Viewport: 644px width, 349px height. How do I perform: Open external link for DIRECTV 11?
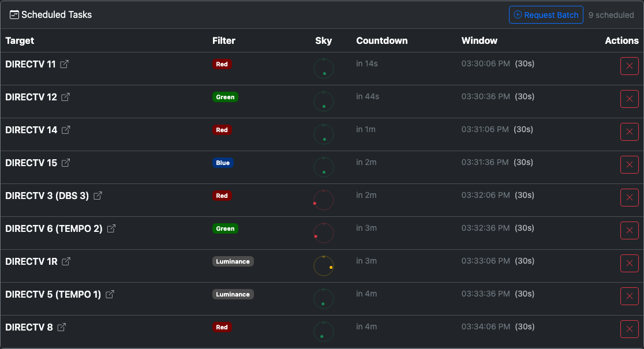[x=64, y=64]
